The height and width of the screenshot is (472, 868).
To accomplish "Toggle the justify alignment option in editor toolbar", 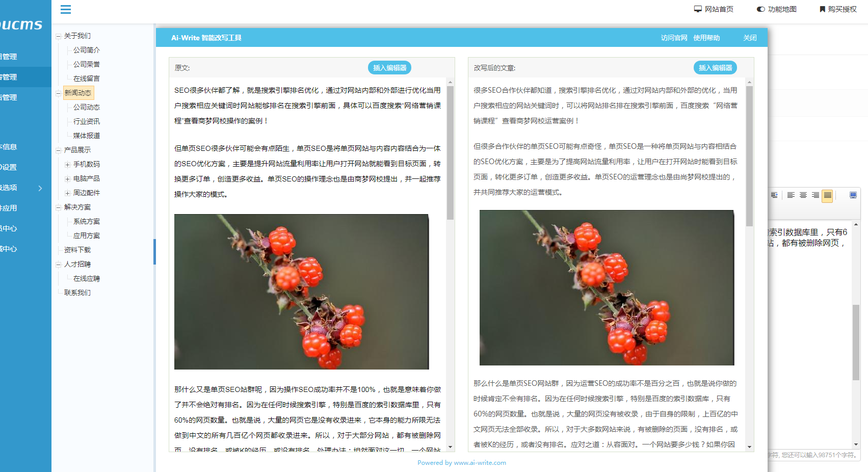I will point(827,195).
